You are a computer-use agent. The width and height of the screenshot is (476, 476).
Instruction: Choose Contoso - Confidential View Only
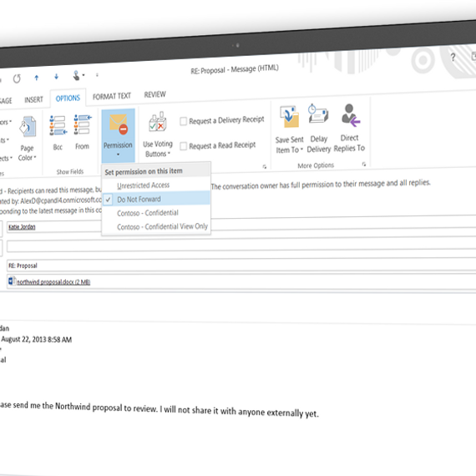pyautogui.click(x=156, y=226)
